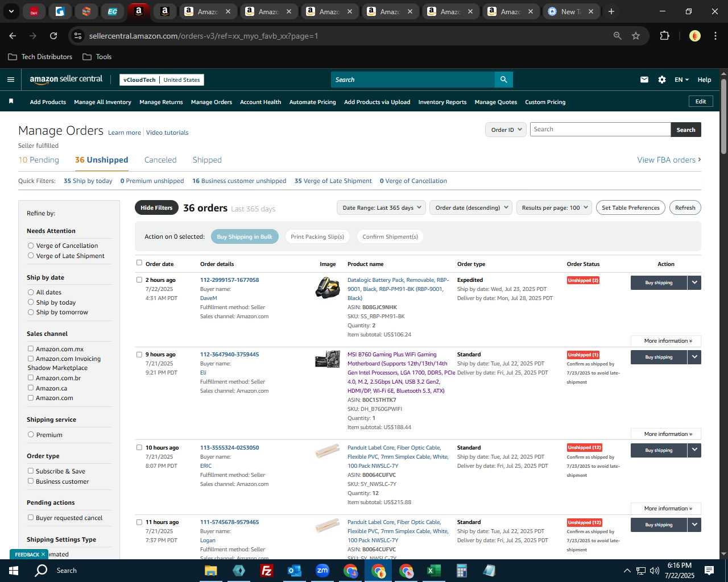This screenshot has height=582, width=728.
Task: Expand Buy shipping arrow for the MSI B760 order
Action: [x=694, y=357]
